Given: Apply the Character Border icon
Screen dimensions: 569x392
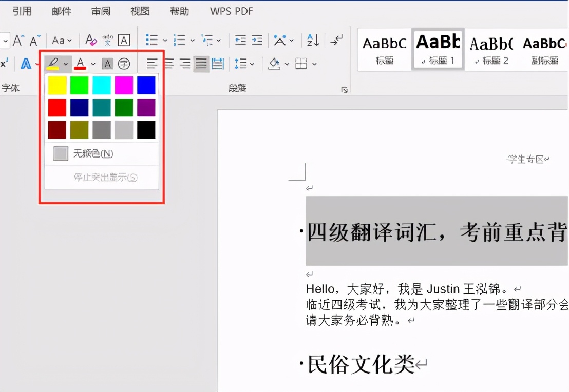Looking at the screenshot, I should [124, 41].
